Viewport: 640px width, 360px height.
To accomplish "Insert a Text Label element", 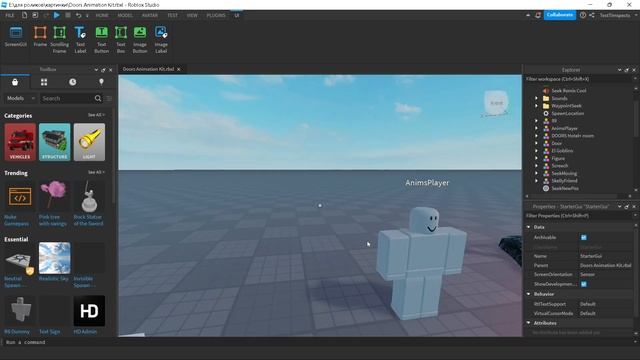I will click(x=80, y=40).
